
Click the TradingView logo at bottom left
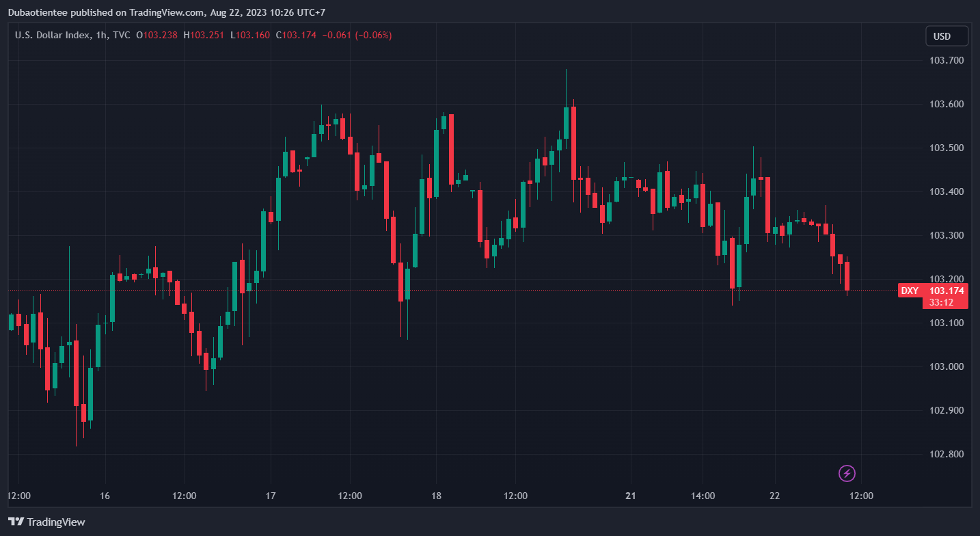coord(46,522)
